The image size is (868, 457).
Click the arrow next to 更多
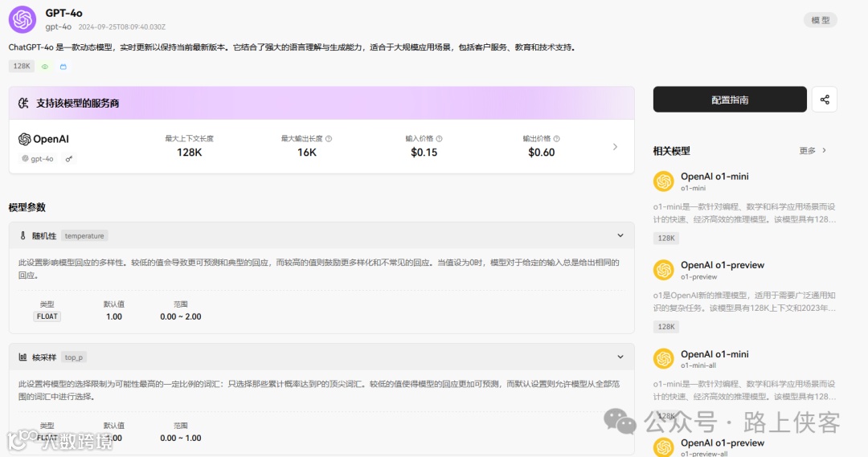click(825, 150)
